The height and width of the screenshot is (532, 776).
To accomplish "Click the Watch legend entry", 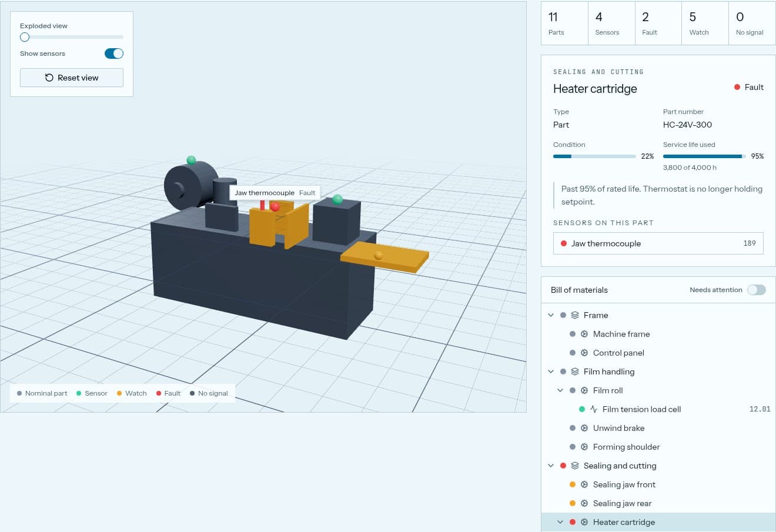I will [x=132, y=393].
